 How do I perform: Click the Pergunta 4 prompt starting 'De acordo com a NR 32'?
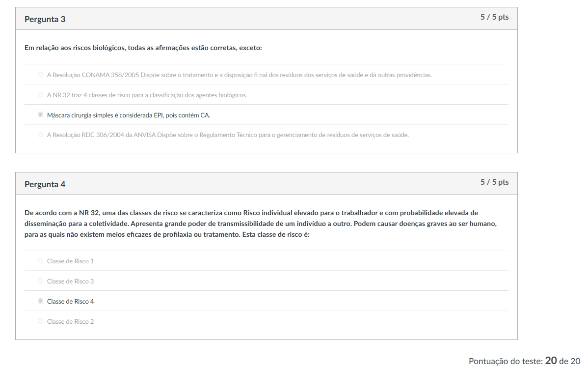click(260, 224)
